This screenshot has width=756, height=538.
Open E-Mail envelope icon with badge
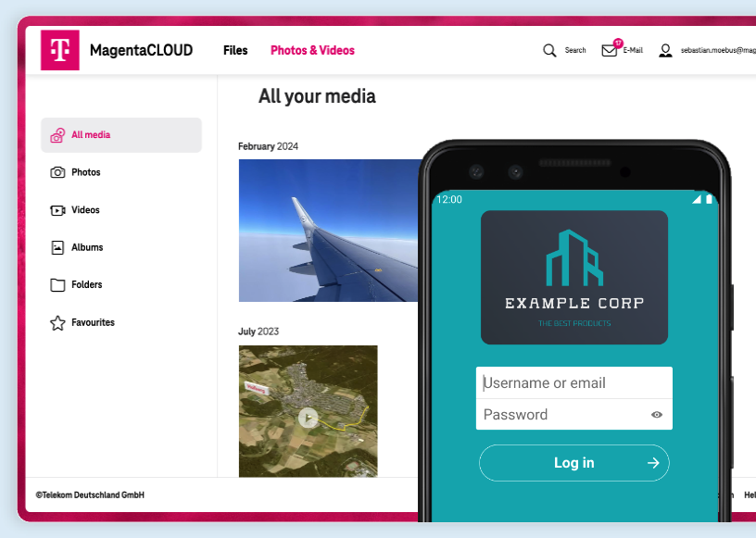coord(610,50)
